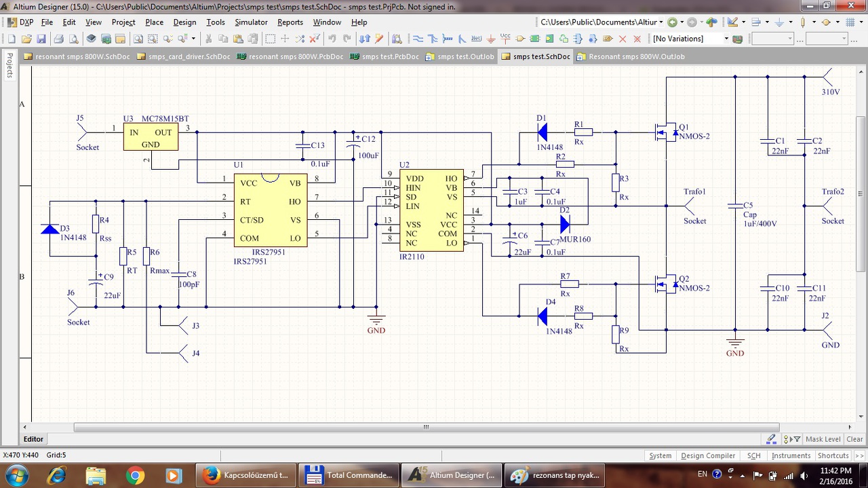Click the Undo arrow icon
The width and height of the screenshot is (868, 488).
pyautogui.click(x=332, y=39)
